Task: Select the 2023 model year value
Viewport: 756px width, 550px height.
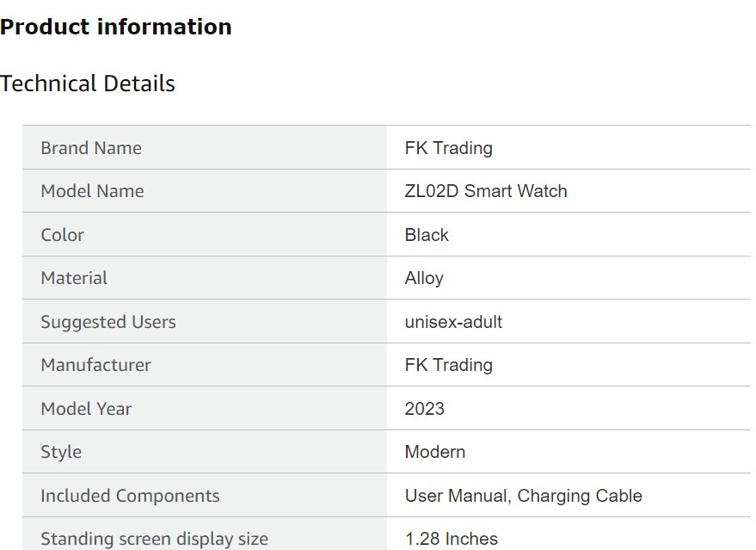Action: point(425,409)
